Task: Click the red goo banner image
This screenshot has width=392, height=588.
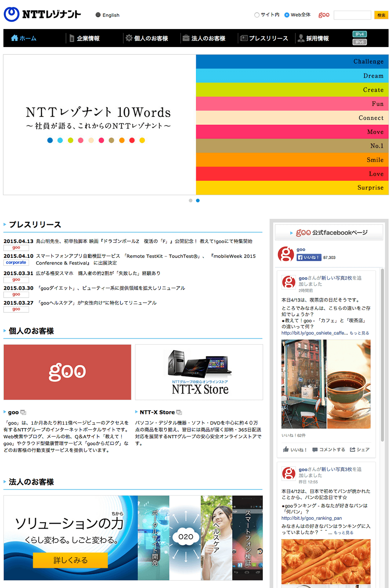Action: coord(67,372)
